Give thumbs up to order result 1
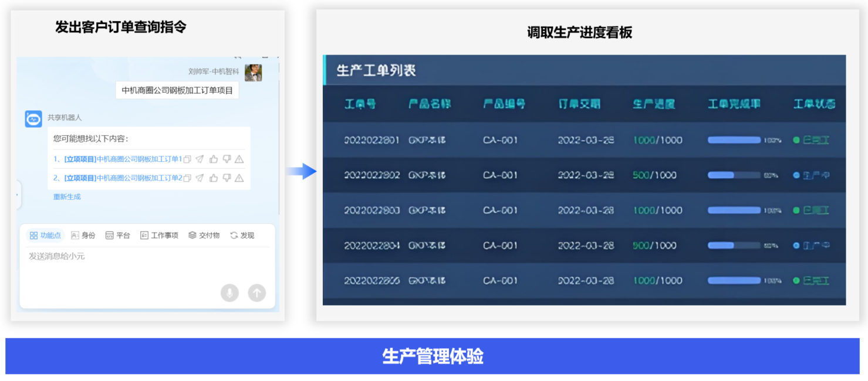The width and height of the screenshot is (868, 381). pyautogui.click(x=213, y=159)
